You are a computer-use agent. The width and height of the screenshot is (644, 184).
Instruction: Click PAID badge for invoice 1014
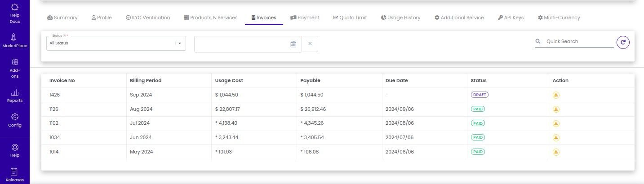coord(478,152)
